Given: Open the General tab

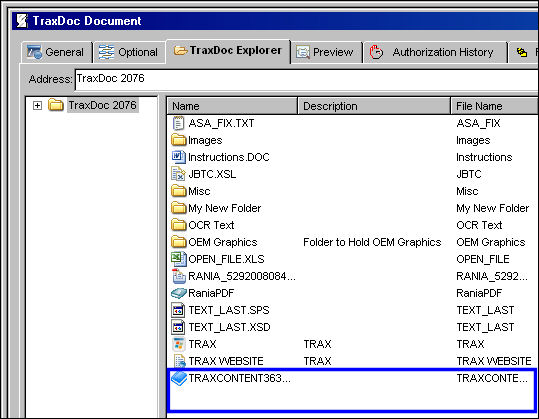Looking at the screenshot, I should (x=57, y=52).
